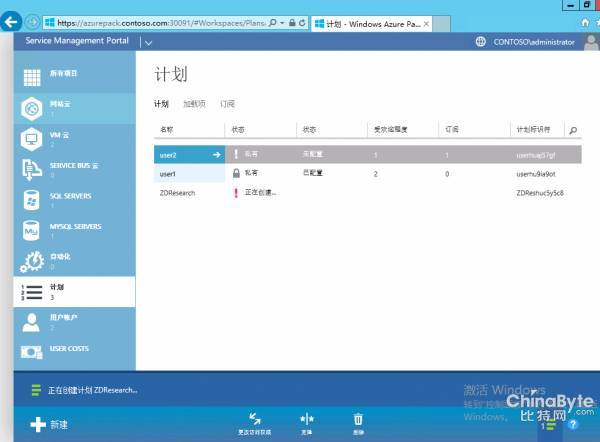Open a new blank browser tab

coord(441,24)
